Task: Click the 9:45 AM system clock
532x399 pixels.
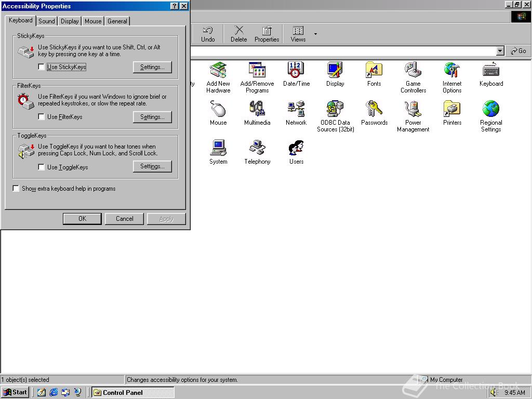Action: tap(515, 393)
